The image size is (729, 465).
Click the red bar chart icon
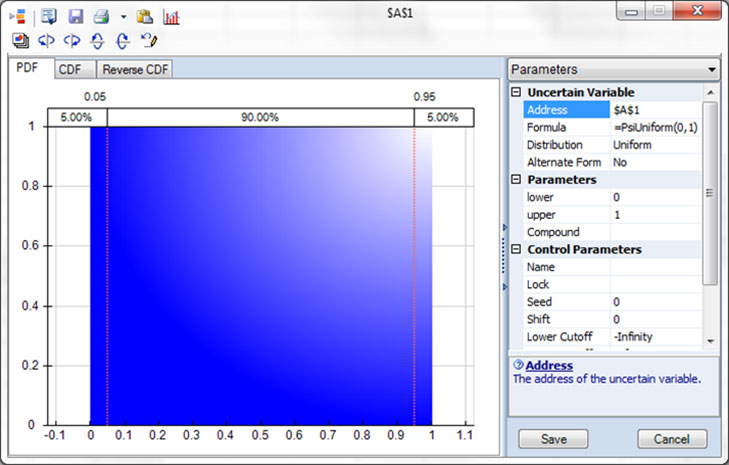click(x=171, y=17)
